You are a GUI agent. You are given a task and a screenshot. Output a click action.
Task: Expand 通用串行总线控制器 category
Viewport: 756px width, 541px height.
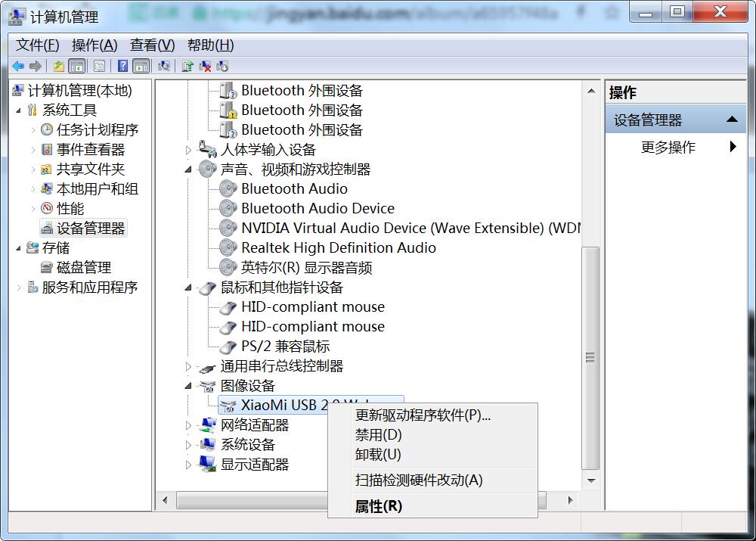[188, 366]
